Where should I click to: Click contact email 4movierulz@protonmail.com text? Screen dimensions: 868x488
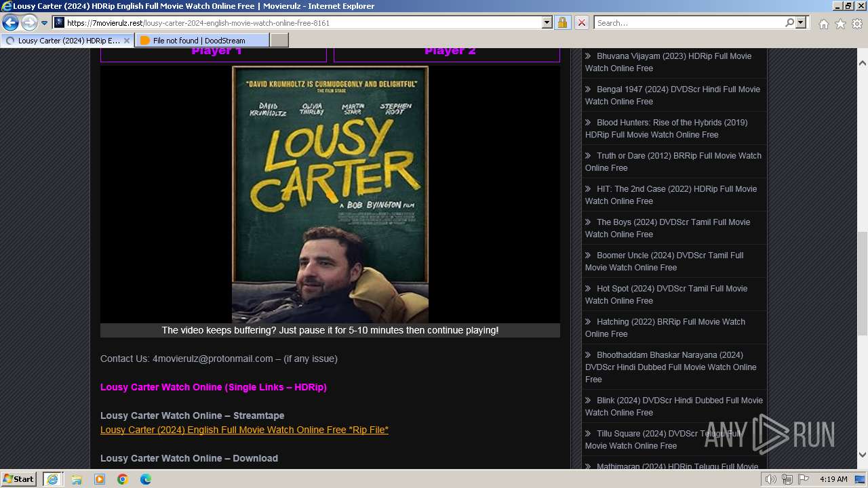click(x=213, y=359)
